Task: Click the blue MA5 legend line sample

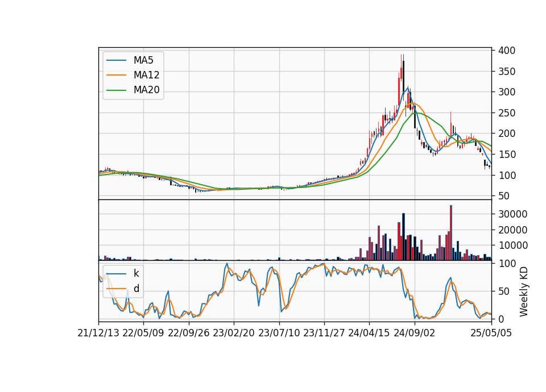Action: (x=116, y=60)
